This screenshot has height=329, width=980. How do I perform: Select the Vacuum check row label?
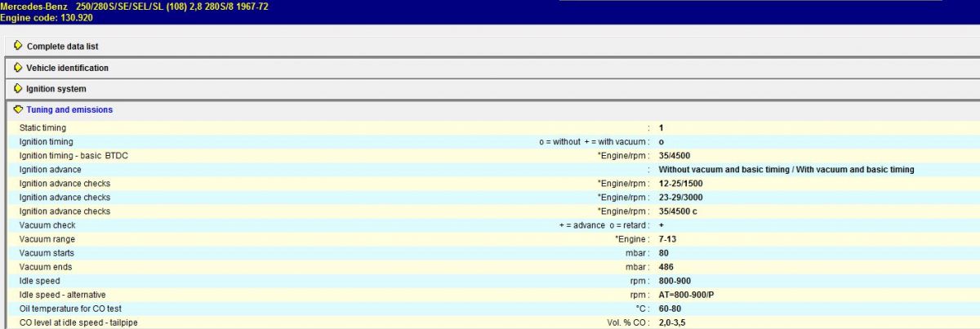tap(48, 225)
